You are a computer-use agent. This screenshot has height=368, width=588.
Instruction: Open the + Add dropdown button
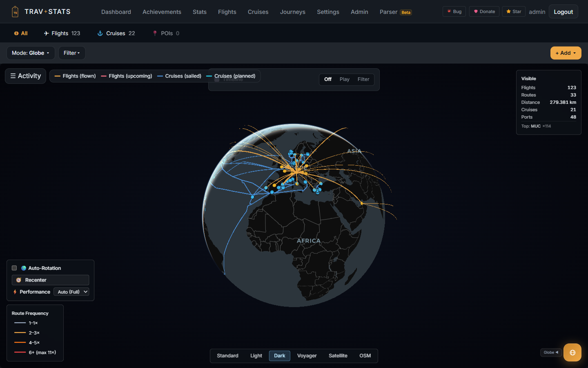(x=566, y=53)
